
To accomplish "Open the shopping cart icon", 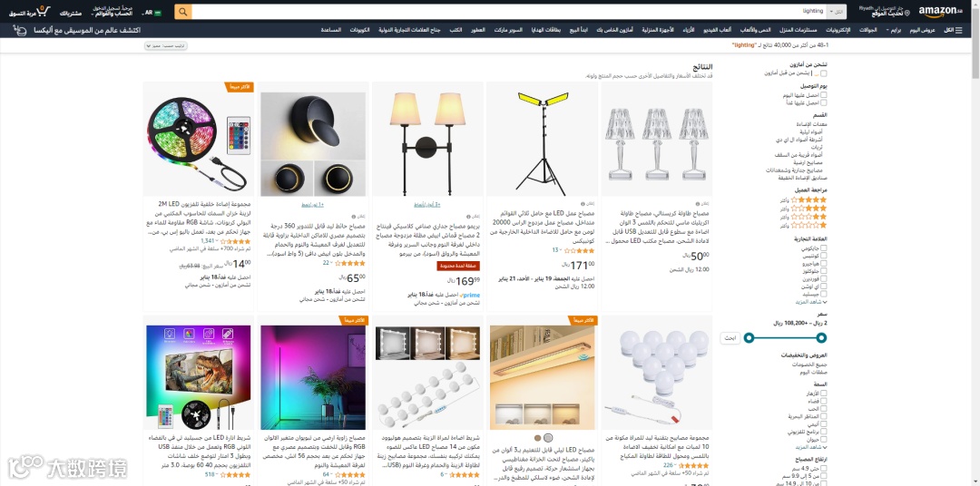I will click(43, 11).
